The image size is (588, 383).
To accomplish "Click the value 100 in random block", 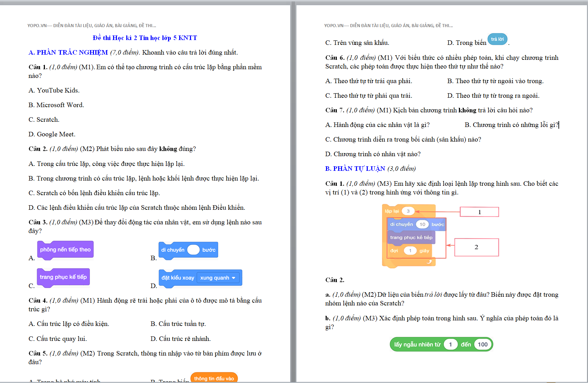I will click(482, 344).
